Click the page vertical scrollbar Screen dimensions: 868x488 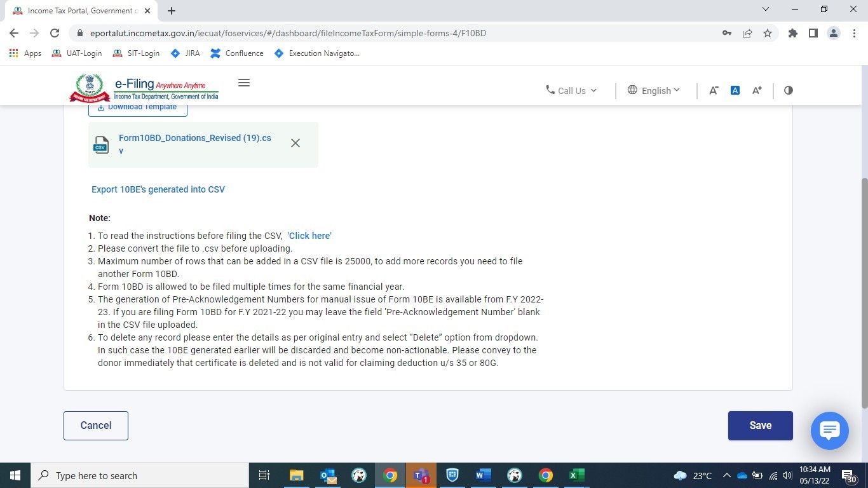[x=864, y=292]
